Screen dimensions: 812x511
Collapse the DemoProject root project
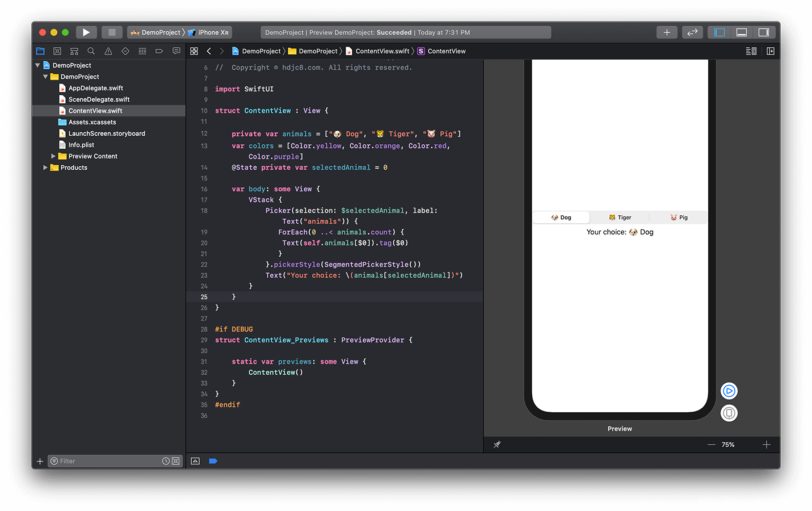[37, 65]
